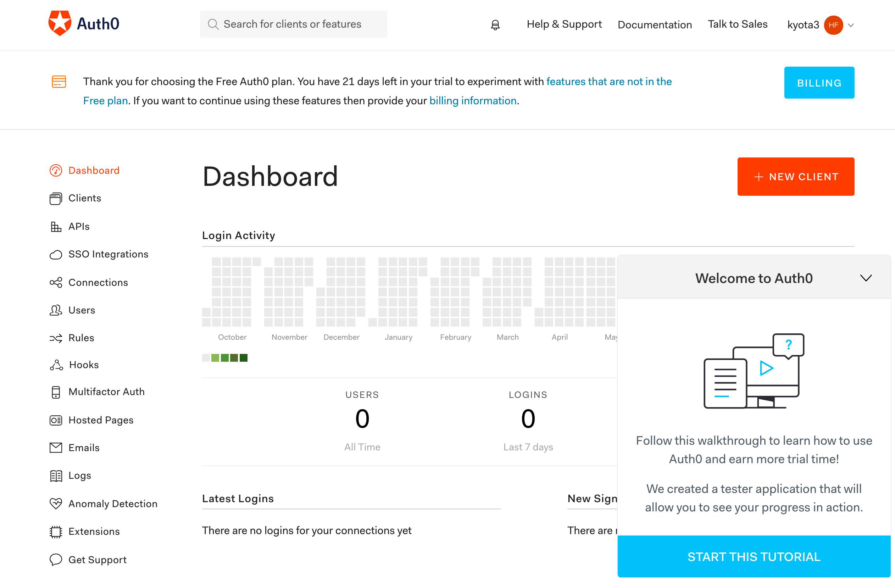The image size is (895, 588).
Task: Click the Auth0 wordmark text
Action: [98, 24]
